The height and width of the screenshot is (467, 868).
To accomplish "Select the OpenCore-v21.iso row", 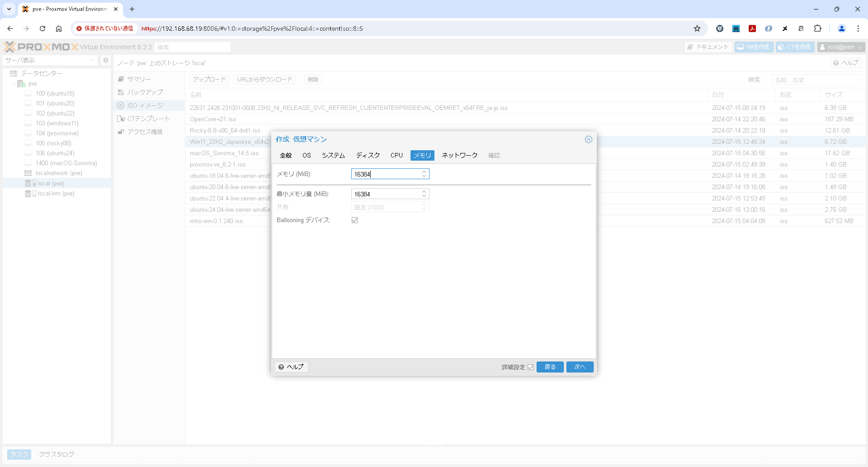I will [x=526, y=119].
